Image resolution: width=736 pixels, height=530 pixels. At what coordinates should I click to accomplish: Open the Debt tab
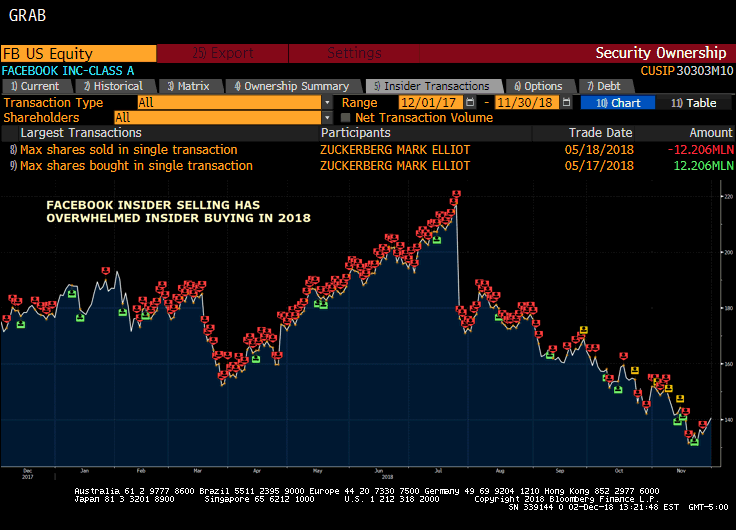click(604, 86)
